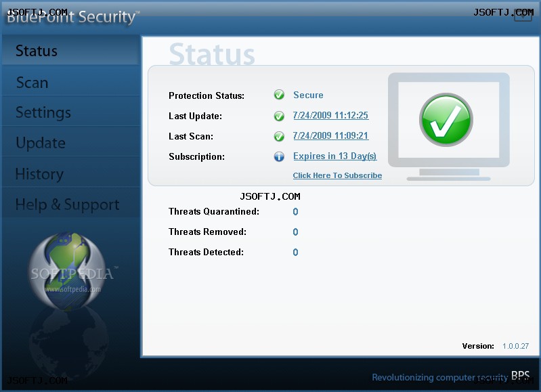The width and height of the screenshot is (541, 392).
Task: Go to Settings in the sidebar
Action: tap(70, 112)
